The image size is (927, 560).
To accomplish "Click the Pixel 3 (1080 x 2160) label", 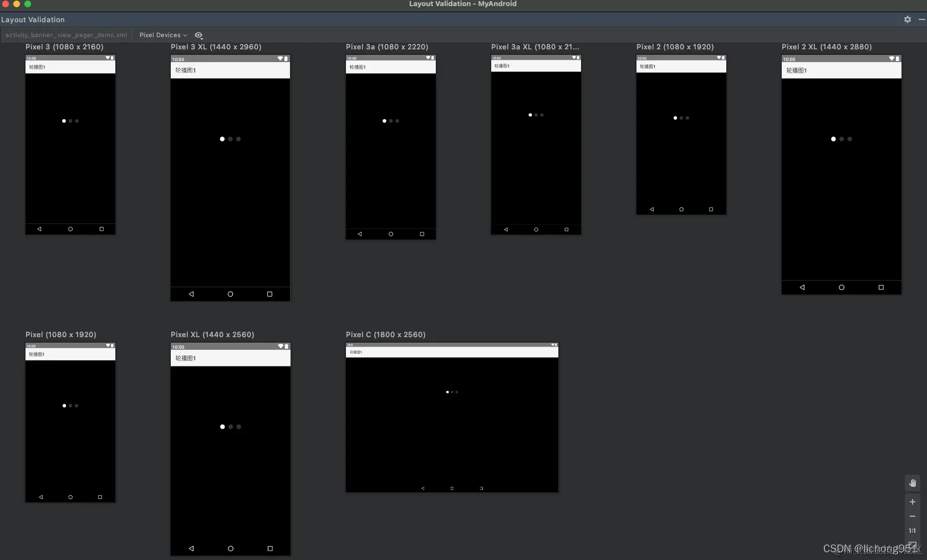I will coord(64,47).
